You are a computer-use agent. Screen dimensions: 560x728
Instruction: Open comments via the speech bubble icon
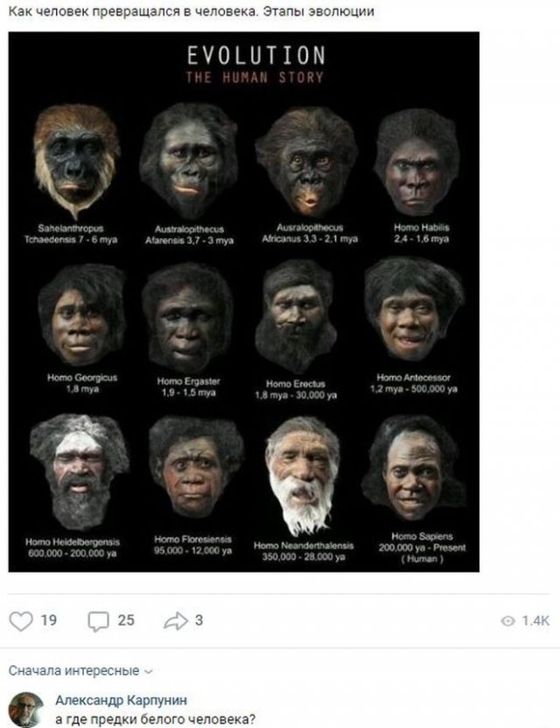[99, 621]
